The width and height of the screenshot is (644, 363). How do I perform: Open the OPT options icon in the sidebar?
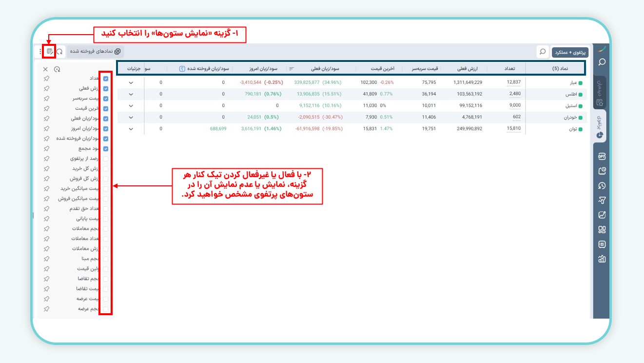(602, 156)
